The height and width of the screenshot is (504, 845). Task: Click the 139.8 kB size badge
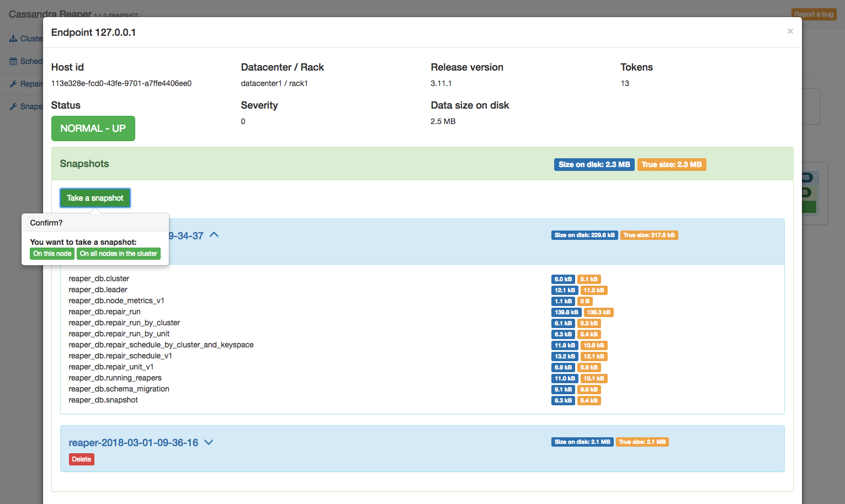point(566,312)
